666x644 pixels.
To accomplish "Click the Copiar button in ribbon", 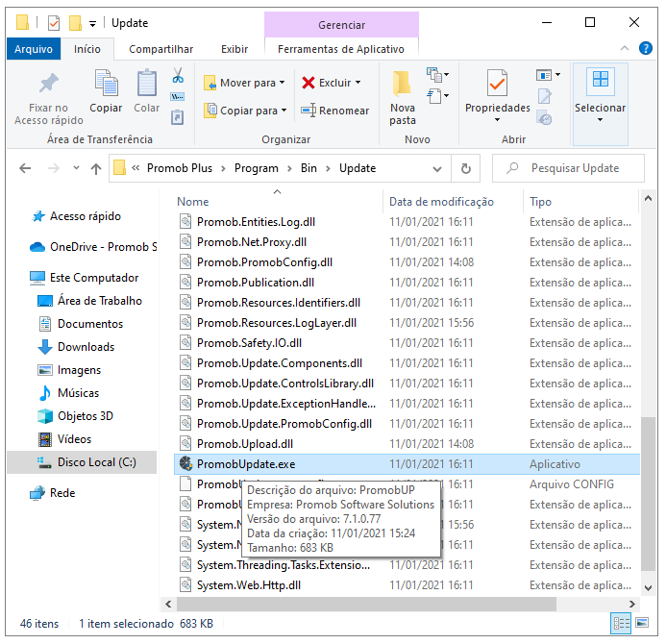I will tap(106, 91).
